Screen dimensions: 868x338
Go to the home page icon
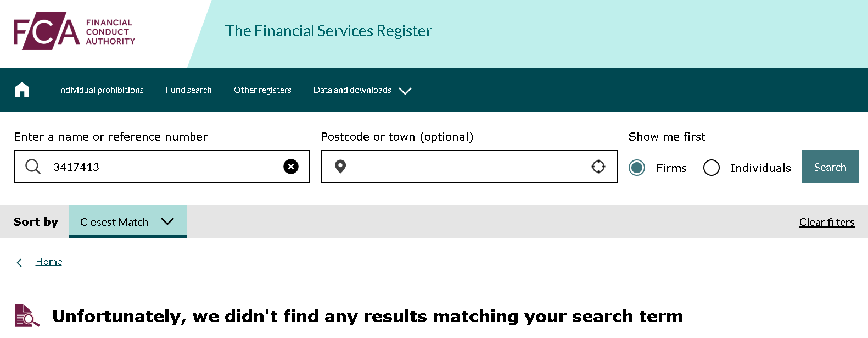tap(22, 90)
